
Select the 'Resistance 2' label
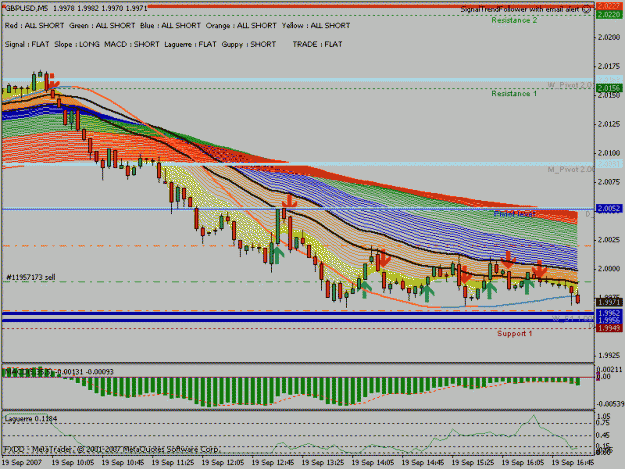point(514,20)
